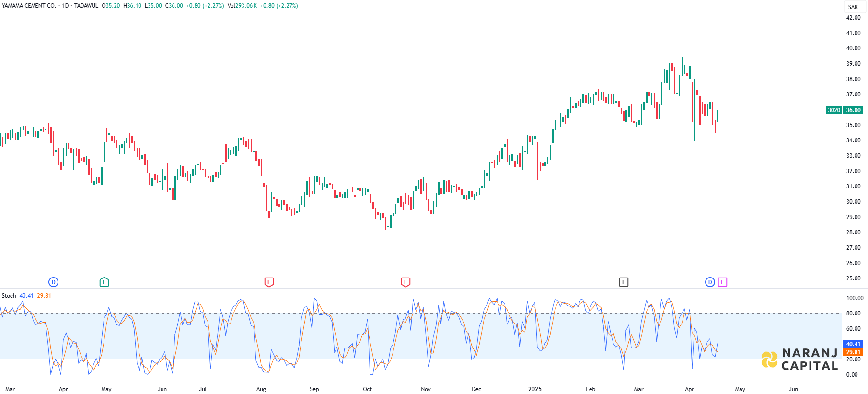This screenshot has width=868, height=394.
Task: Click the 28.00 price axis label
Action: 853,232
